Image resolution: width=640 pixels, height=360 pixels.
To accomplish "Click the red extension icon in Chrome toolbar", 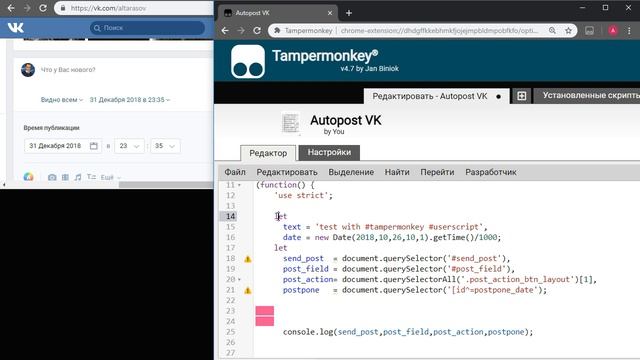I will [613, 31].
